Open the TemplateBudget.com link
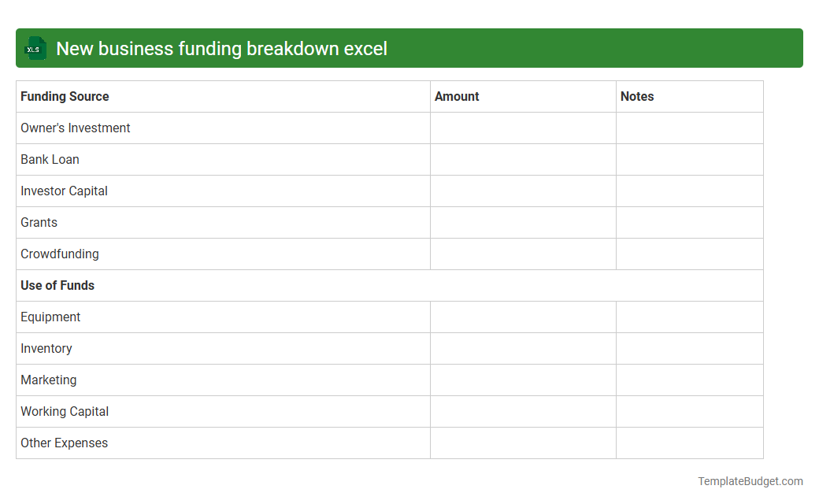Image resolution: width=819 pixels, height=504 pixels. [x=750, y=480]
